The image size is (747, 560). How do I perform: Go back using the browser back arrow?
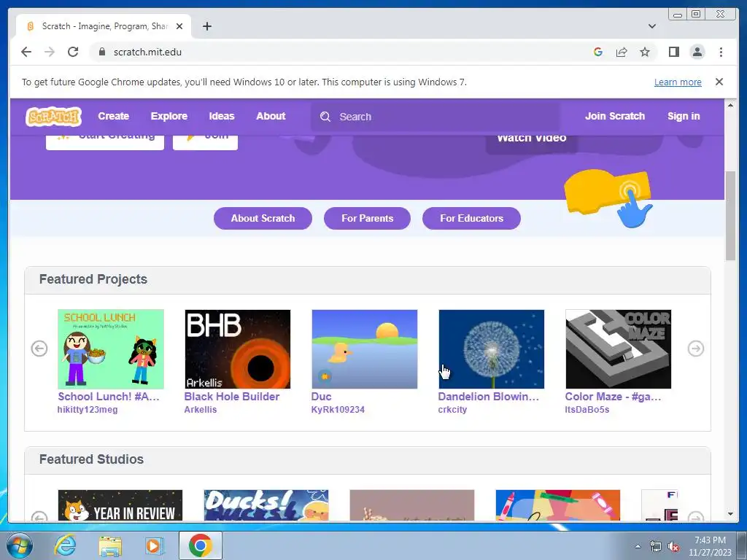click(x=26, y=52)
